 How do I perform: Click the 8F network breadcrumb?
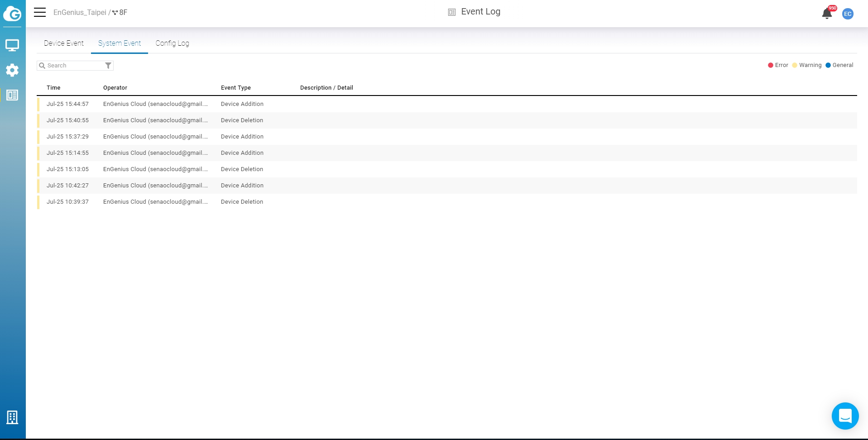click(x=120, y=12)
